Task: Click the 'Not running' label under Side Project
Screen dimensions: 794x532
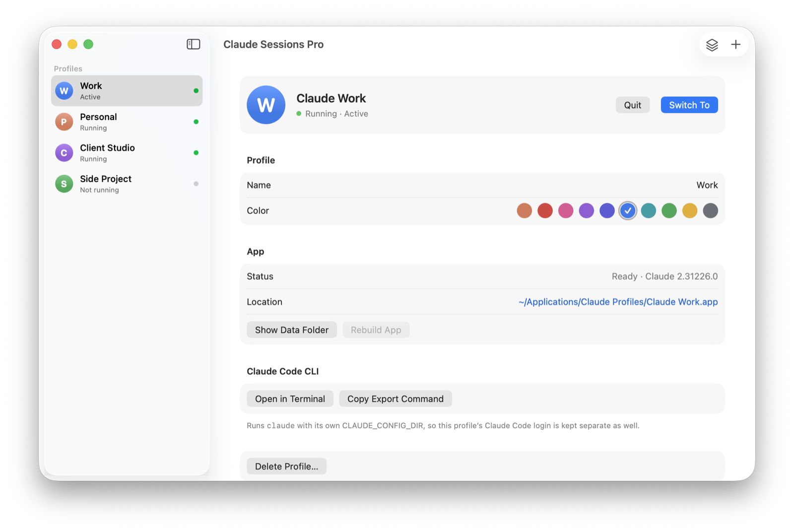Action: [x=99, y=190]
